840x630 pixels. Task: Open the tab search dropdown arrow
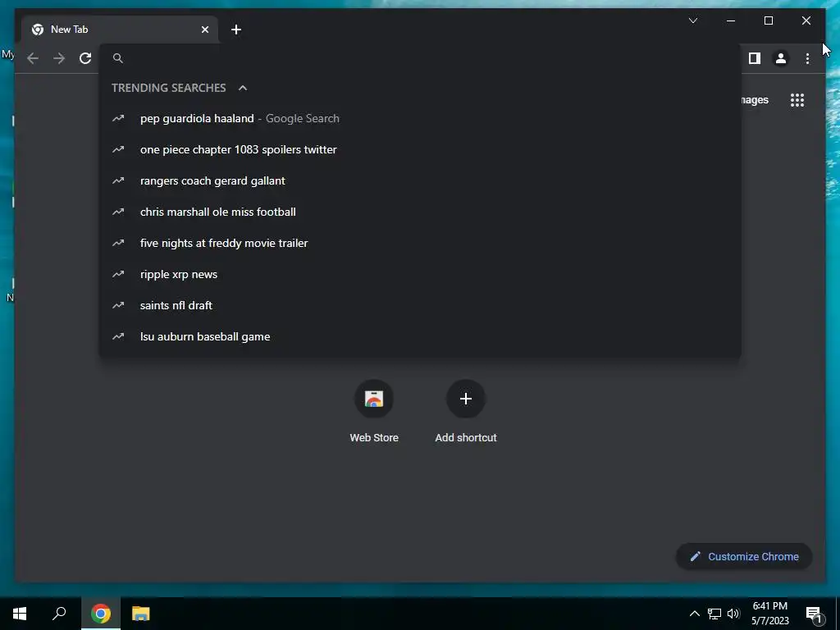coord(693,21)
